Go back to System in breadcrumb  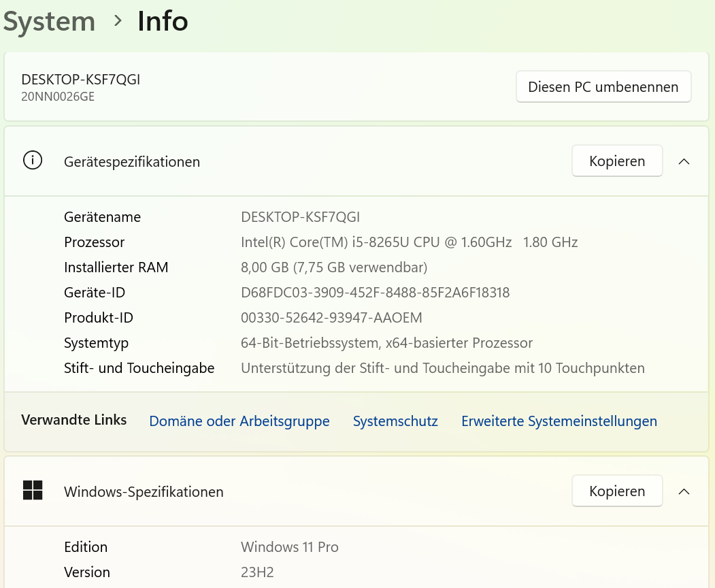[49, 22]
